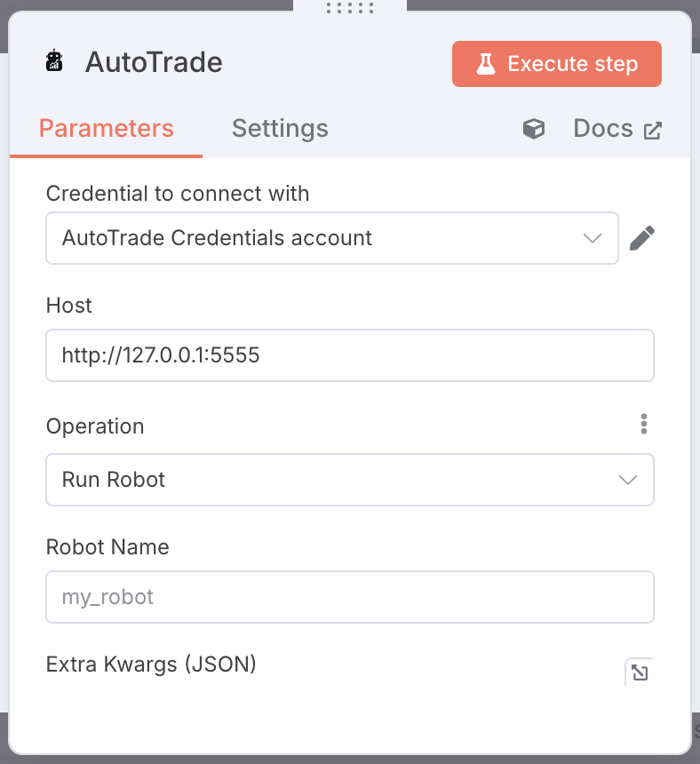Switch to the Settings tab

pyautogui.click(x=280, y=129)
